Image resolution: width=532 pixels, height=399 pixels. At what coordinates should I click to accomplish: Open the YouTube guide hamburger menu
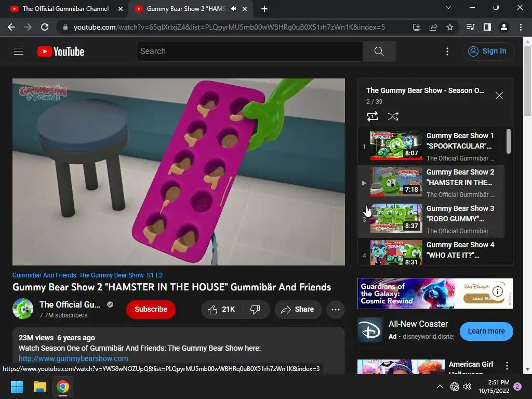(19, 51)
